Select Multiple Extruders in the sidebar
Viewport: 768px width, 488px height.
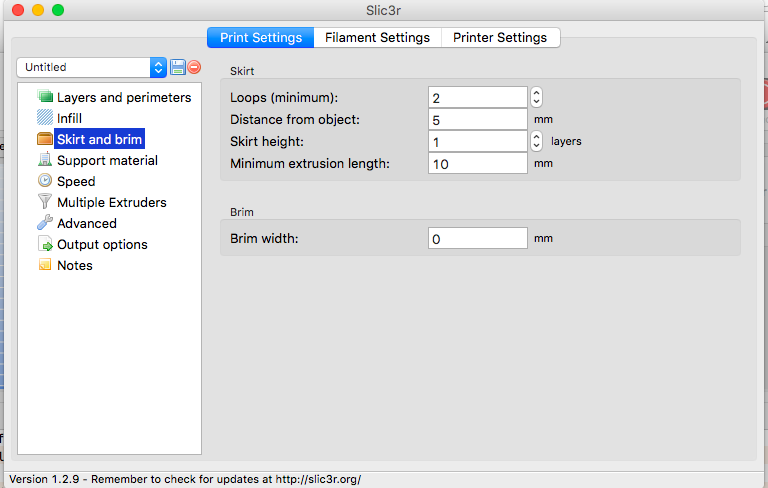pyautogui.click(x=112, y=202)
